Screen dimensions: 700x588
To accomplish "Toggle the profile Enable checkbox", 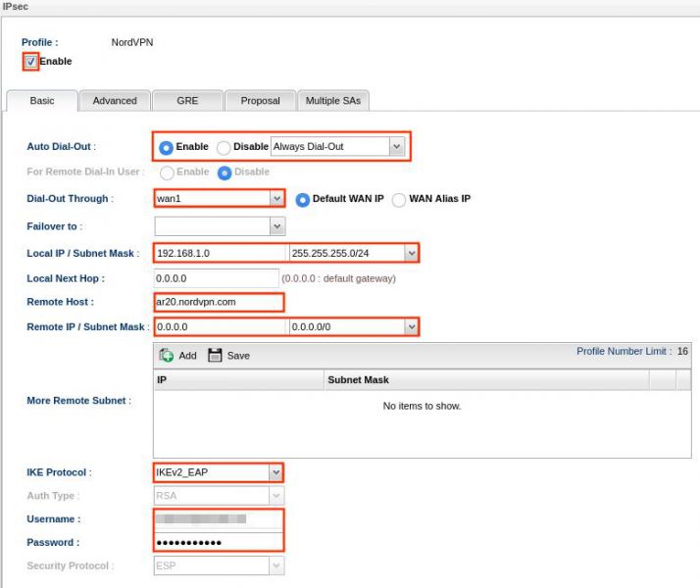I will pyautogui.click(x=30, y=61).
